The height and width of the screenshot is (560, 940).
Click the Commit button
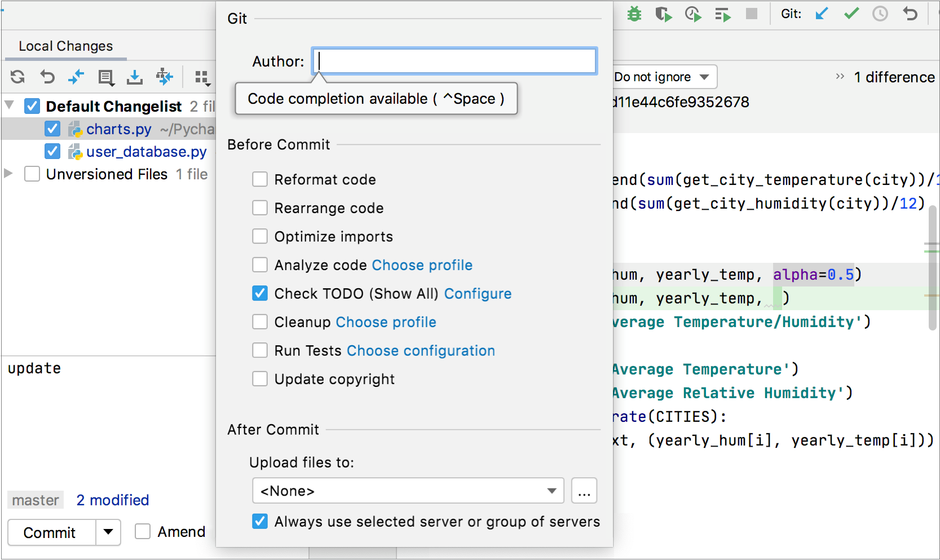(x=50, y=532)
